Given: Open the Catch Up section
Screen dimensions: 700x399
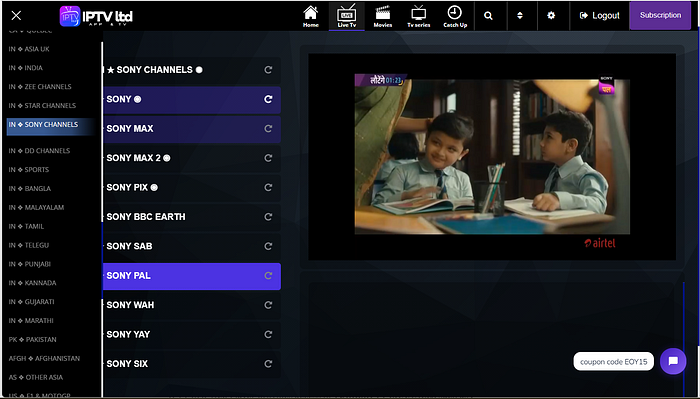Looking at the screenshot, I should pos(455,17).
